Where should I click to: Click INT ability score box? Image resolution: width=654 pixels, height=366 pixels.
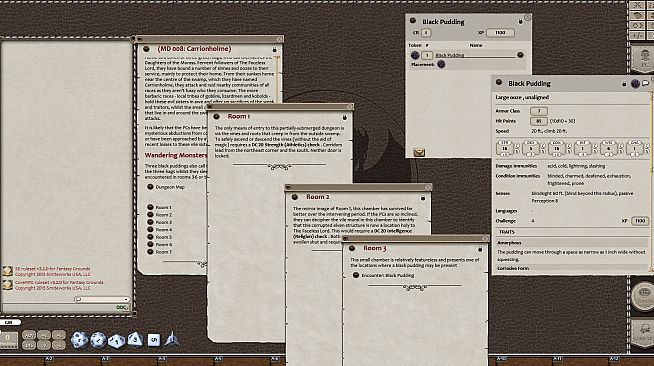[582, 148]
